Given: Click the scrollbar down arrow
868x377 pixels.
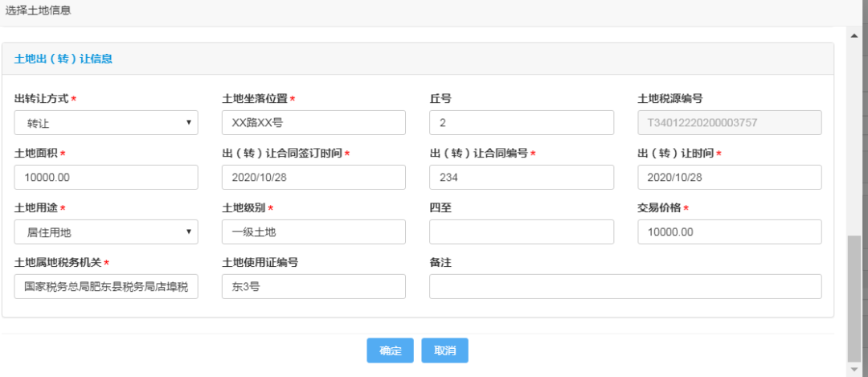Looking at the screenshot, I should [x=854, y=368].
